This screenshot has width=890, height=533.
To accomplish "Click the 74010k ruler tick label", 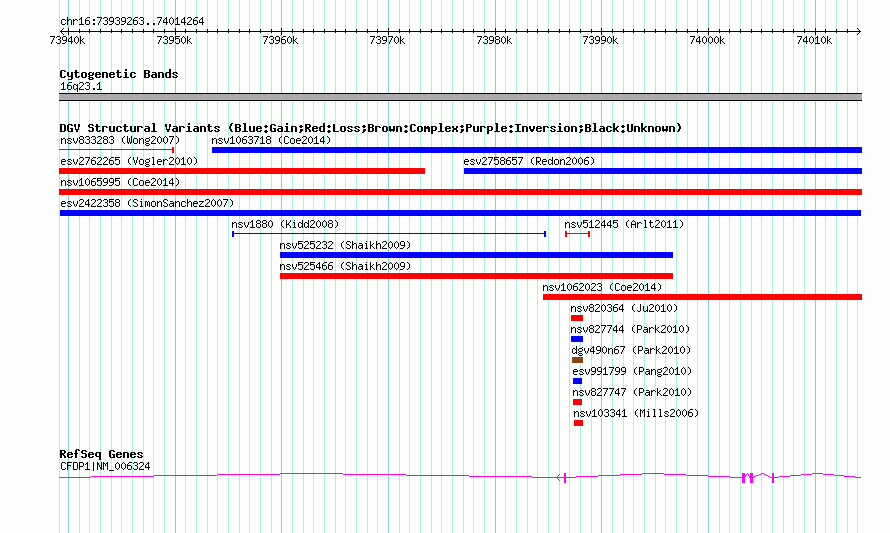I will (x=814, y=40).
